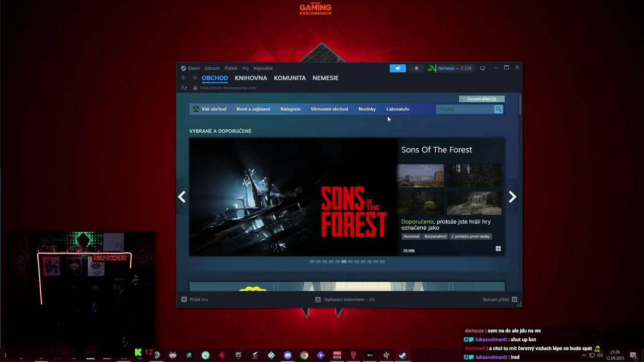Screen dimensions: 644x362
Task: Select the OBCHOD tab
Action: [215, 78]
